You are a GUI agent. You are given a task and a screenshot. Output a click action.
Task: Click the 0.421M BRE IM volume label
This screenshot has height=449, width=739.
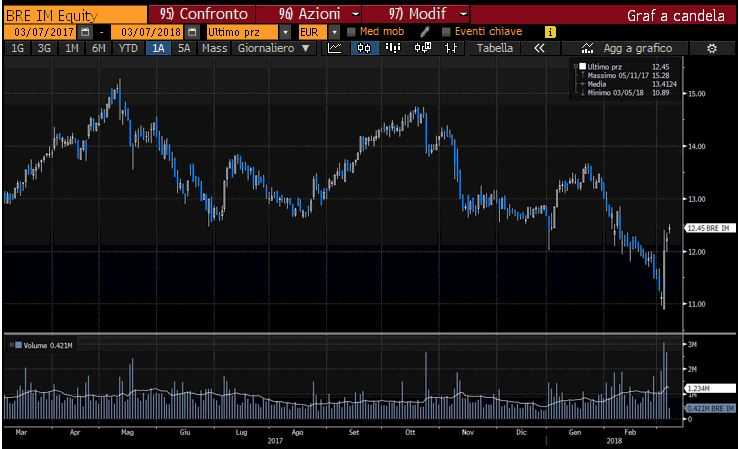tap(710, 408)
